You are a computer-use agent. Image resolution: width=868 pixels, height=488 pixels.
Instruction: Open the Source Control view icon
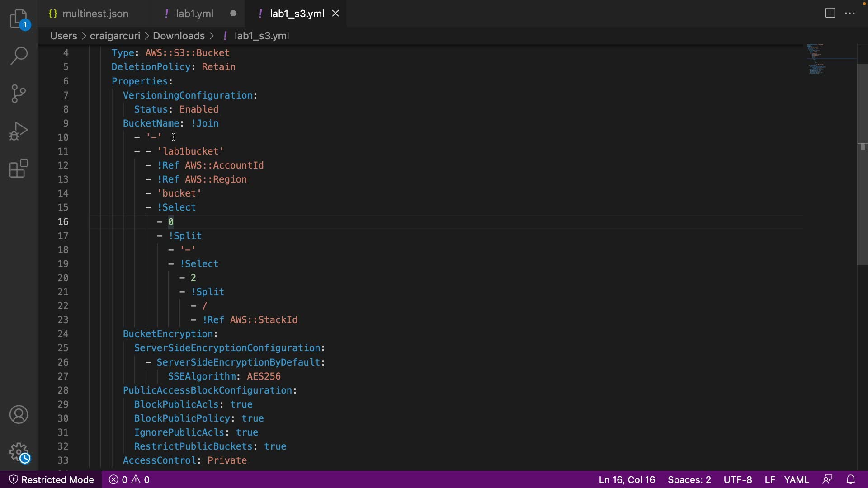(x=19, y=94)
